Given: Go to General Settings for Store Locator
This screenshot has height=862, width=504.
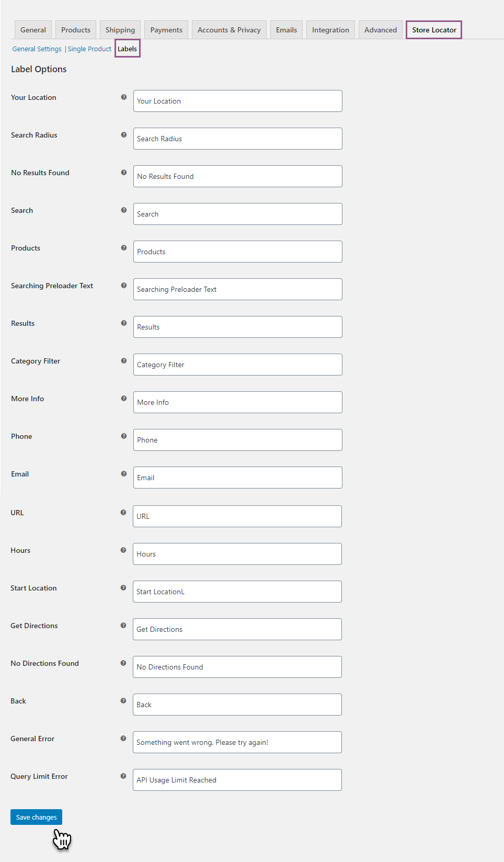Looking at the screenshot, I should (x=37, y=49).
